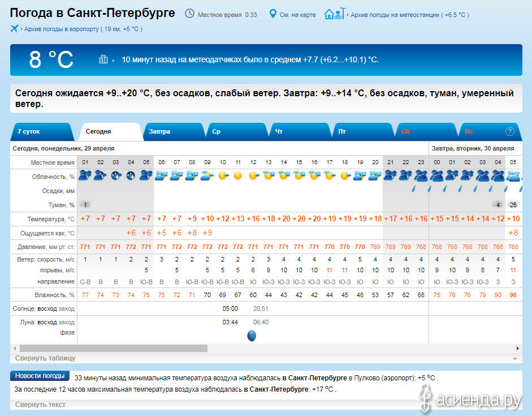Click the sunny icon at hour 10
This screenshot has height=416, width=532.
223,175
